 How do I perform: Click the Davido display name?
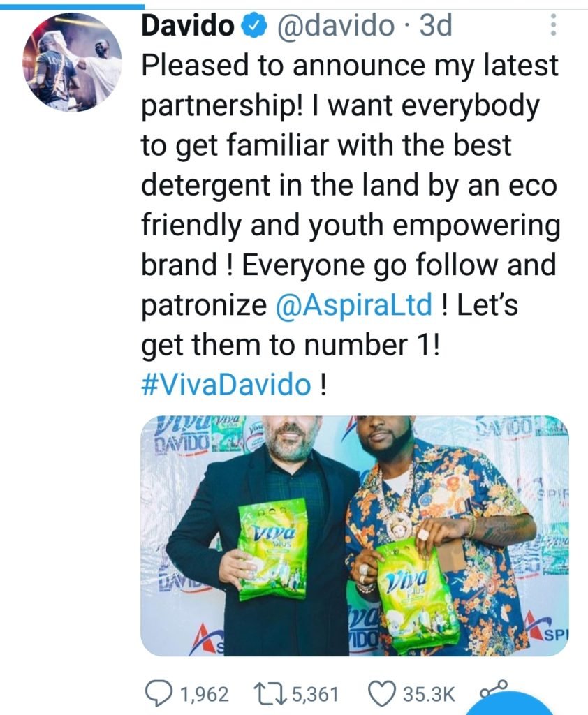[187, 25]
